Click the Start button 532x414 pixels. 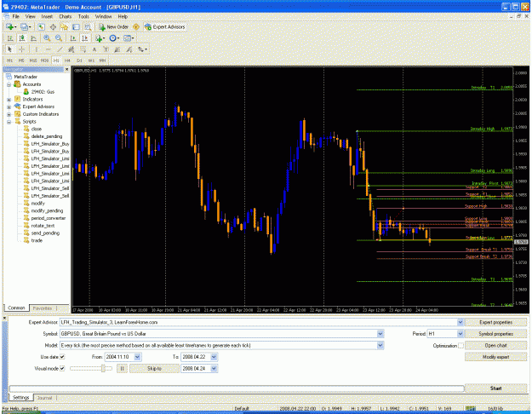tap(495, 388)
